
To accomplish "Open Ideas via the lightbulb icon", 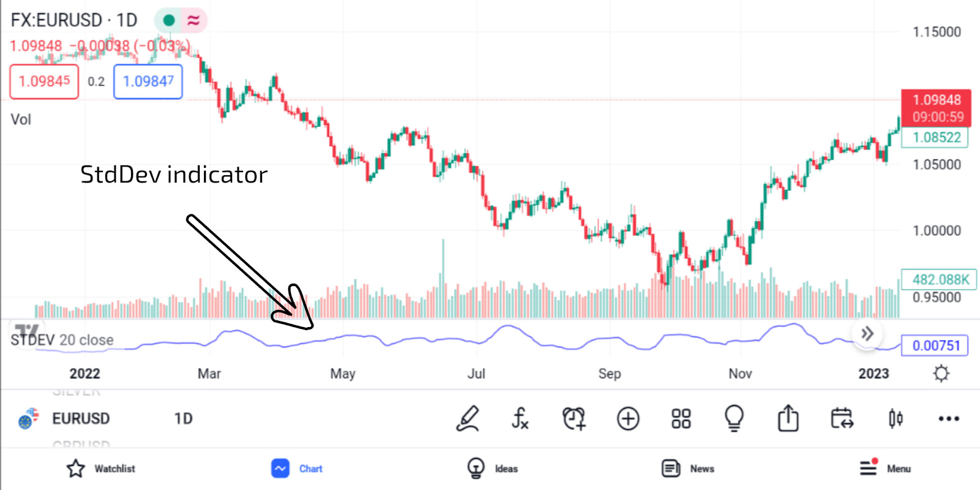I will [x=734, y=419].
